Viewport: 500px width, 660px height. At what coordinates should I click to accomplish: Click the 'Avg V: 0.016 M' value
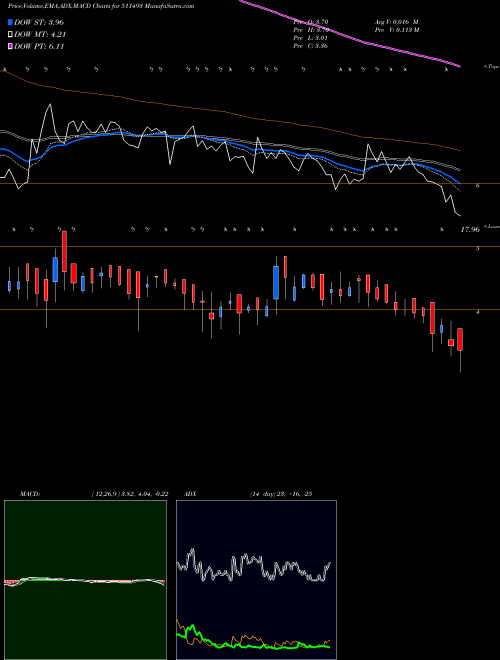tap(396, 21)
